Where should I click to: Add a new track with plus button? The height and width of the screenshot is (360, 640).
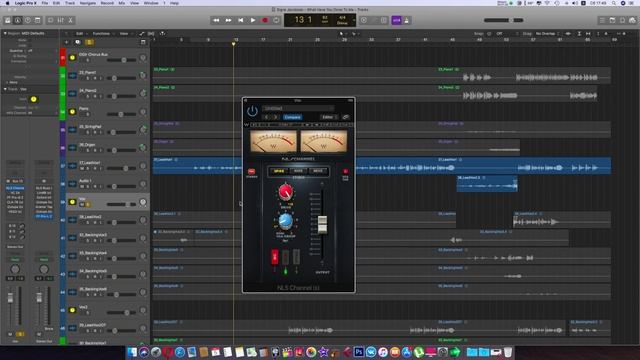click(x=67, y=42)
